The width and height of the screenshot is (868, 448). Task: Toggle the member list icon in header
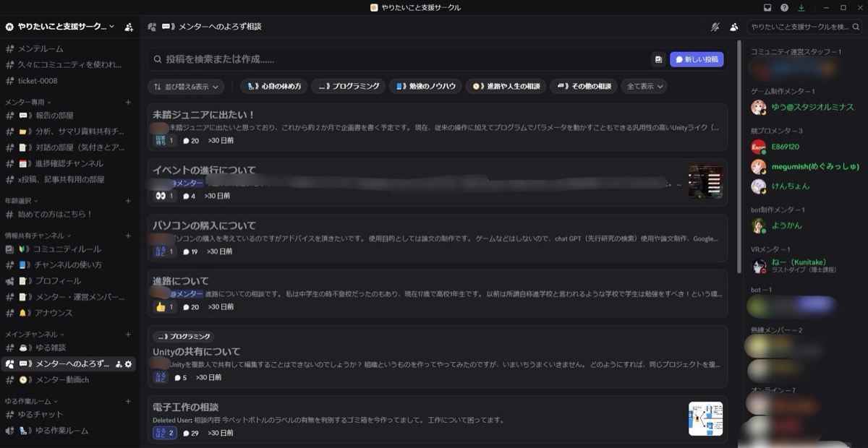coord(734,27)
